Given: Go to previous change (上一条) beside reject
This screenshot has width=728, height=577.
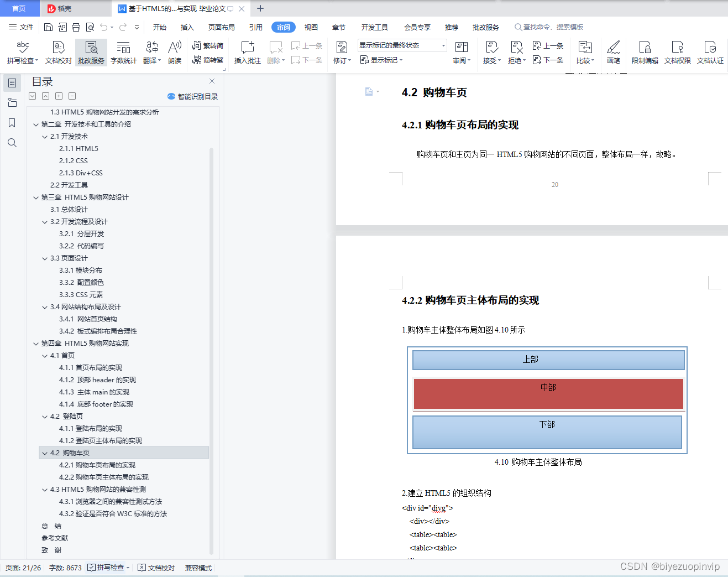Looking at the screenshot, I should tap(548, 45).
